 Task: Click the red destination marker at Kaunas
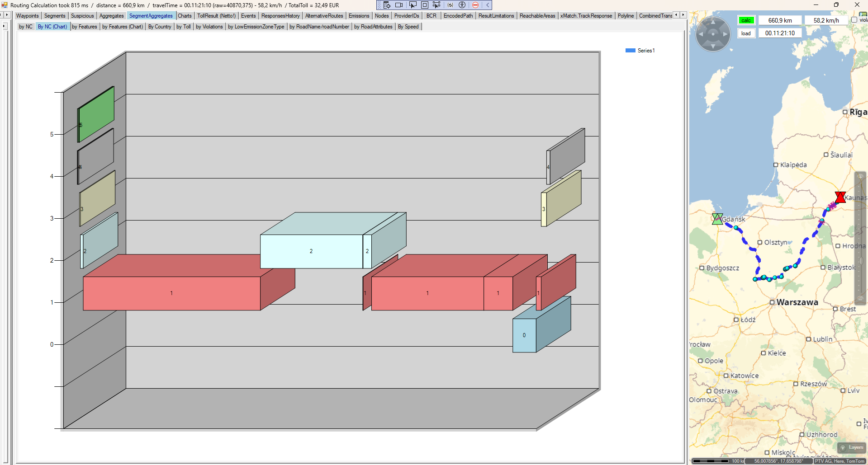pos(840,197)
